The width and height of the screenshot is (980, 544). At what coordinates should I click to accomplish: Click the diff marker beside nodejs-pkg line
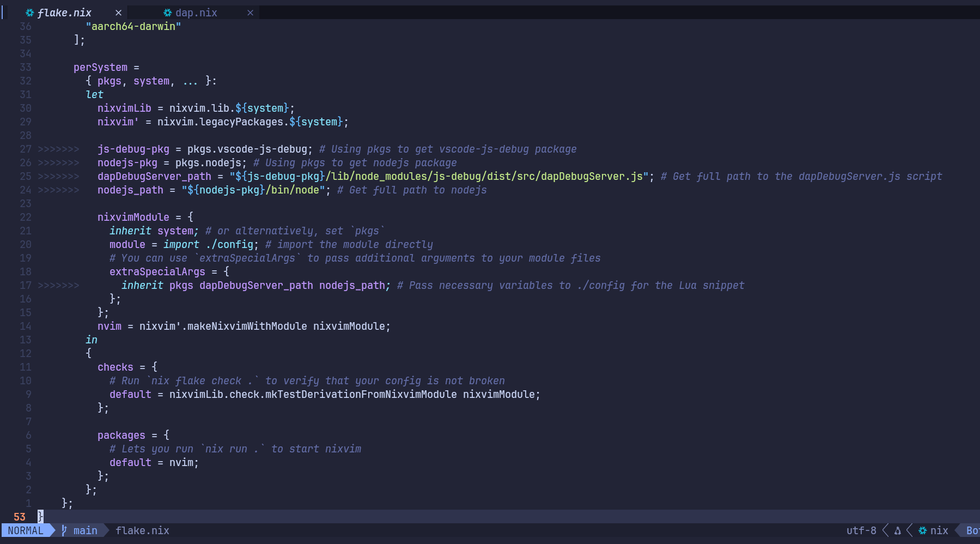(58, 162)
